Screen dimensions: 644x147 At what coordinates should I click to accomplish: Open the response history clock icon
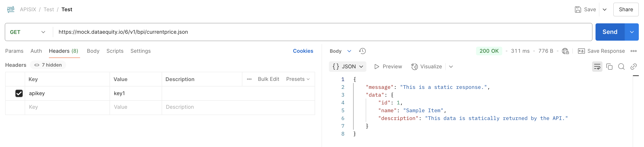(x=362, y=51)
